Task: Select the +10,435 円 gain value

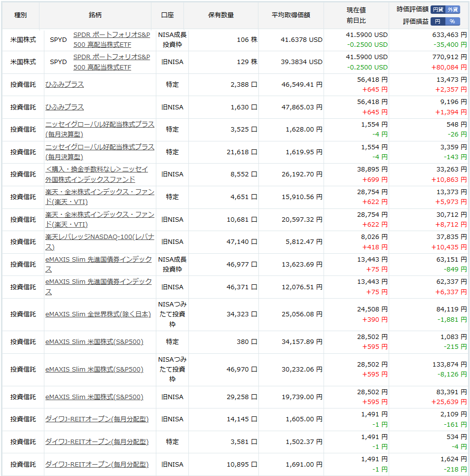Action: pos(449,247)
